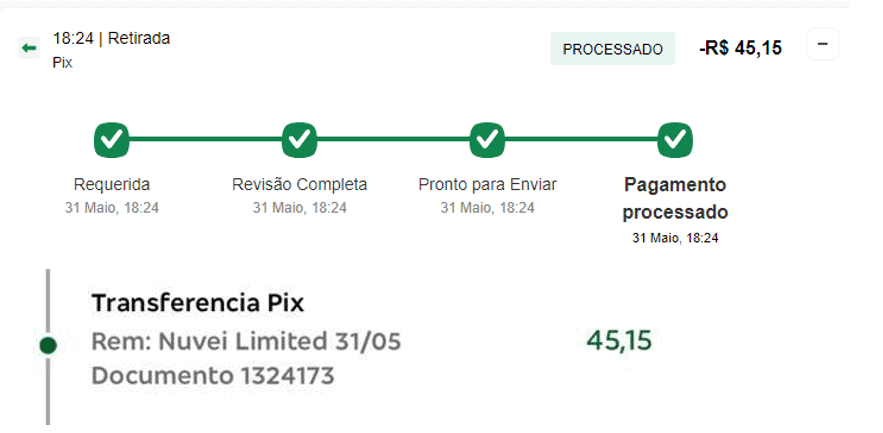Click Rem: Nuvei Limited 31/05 text

246,341
